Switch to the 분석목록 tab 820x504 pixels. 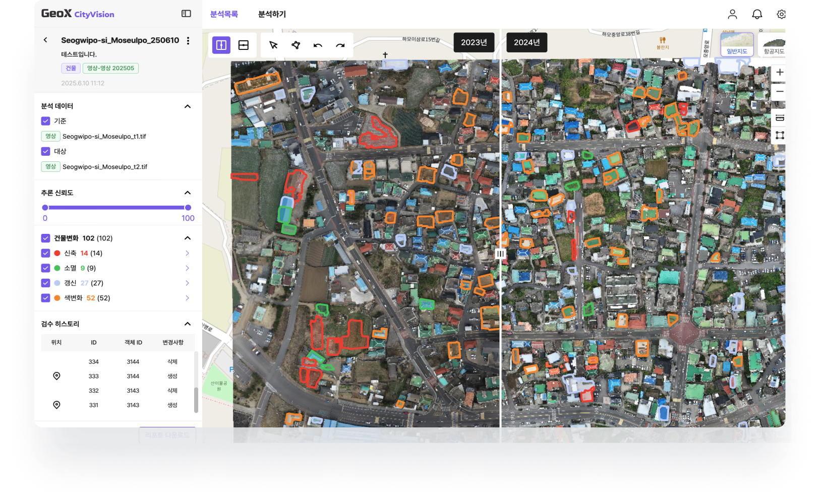(224, 14)
